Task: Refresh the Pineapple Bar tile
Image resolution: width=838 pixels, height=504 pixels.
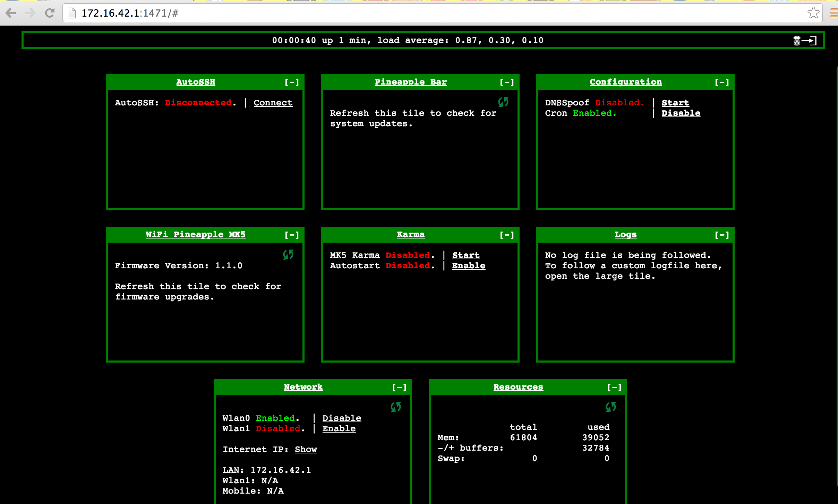Action: tap(503, 102)
